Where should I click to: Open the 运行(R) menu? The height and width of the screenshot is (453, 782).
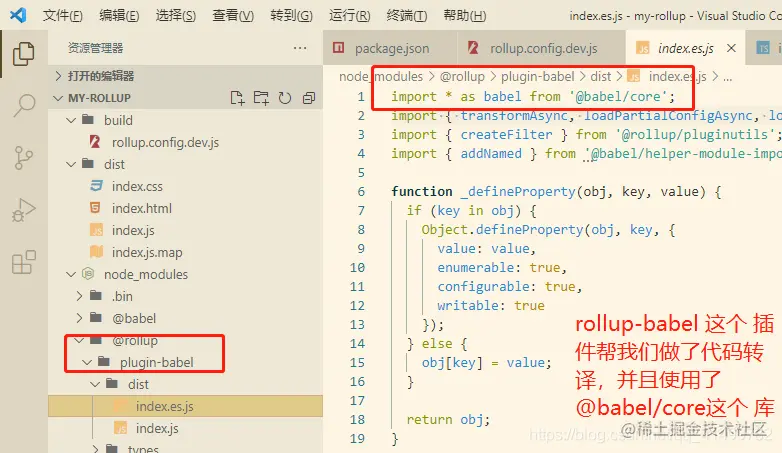coord(349,15)
